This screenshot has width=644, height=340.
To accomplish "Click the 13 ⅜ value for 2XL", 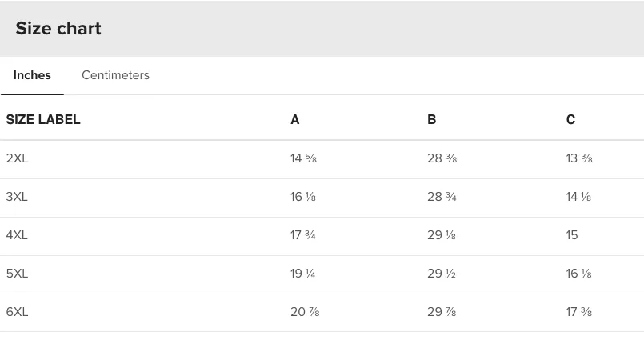I will (579, 158).
